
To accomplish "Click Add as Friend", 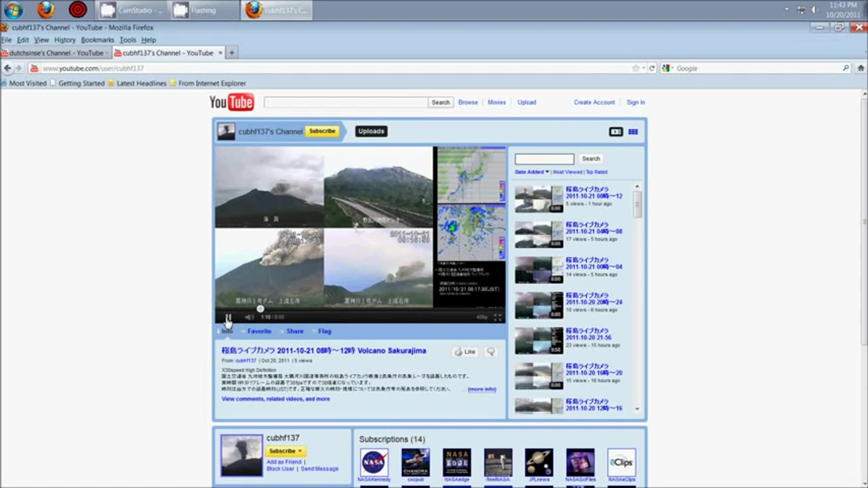I will (284, 462).
